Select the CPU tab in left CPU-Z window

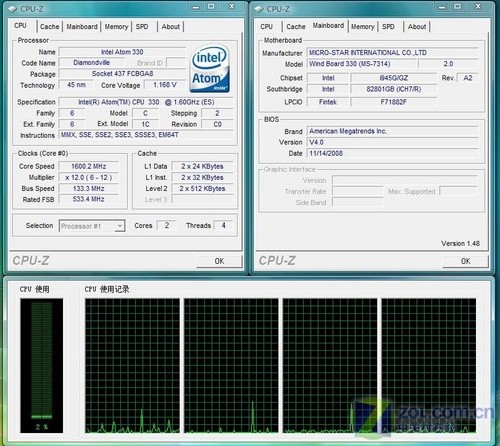tap(21, 26)
